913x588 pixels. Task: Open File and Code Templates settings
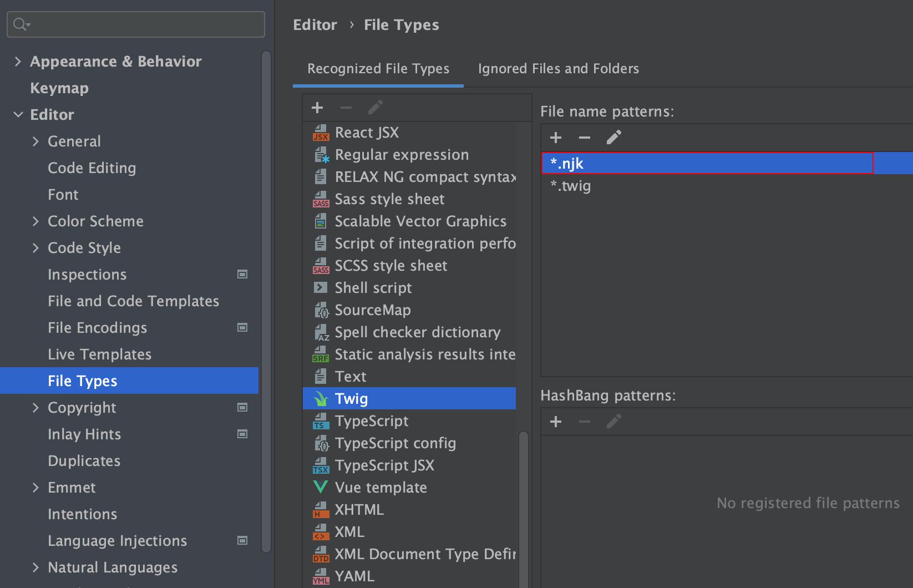pos(133,301)
